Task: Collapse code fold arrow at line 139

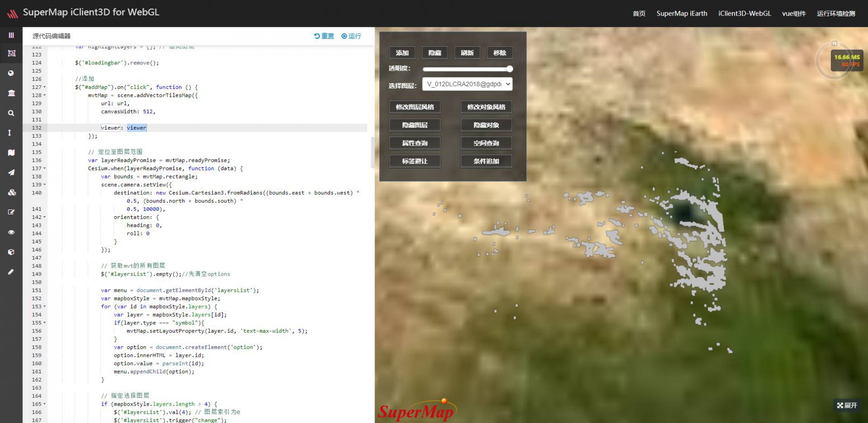Action: tap(44, 185)
